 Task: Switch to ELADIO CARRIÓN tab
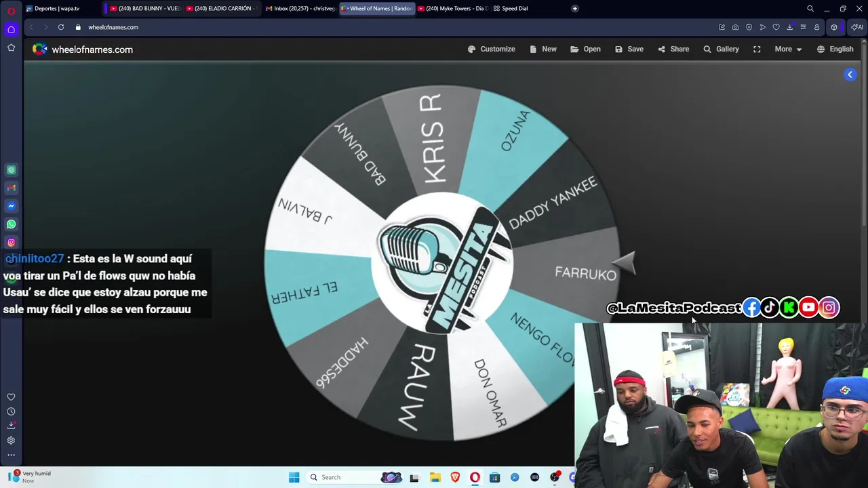tap(221, 9)
